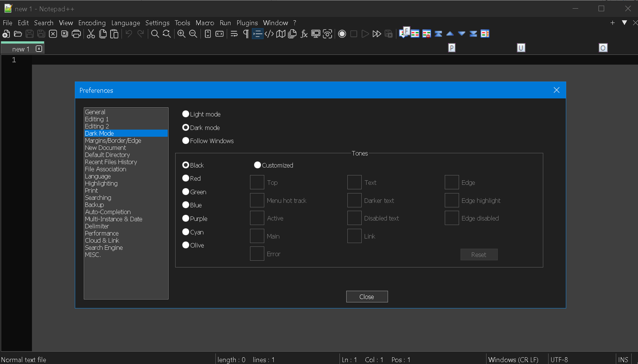This screenshot has height=364, width=638.
Task: Open the Macro menu
Action: click(205, 23)
